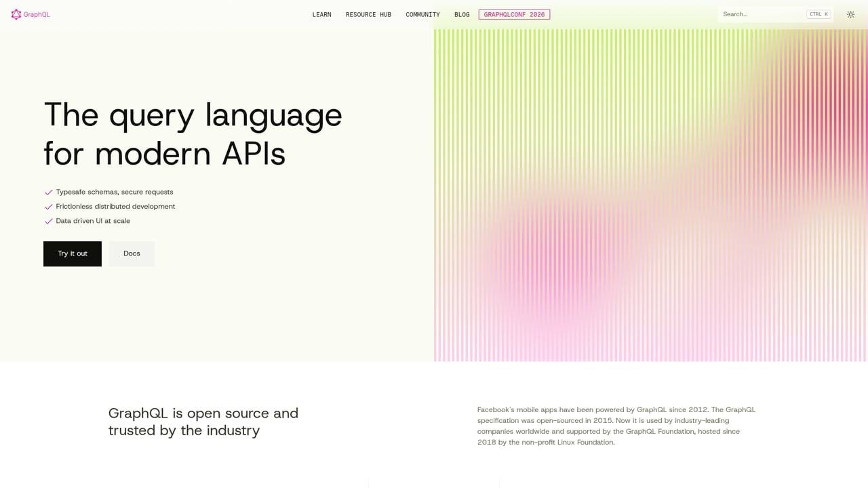This screenshot has height=488, width=868.
Task: Click the CTRL K shortcut badge
Action: [818, 14]
